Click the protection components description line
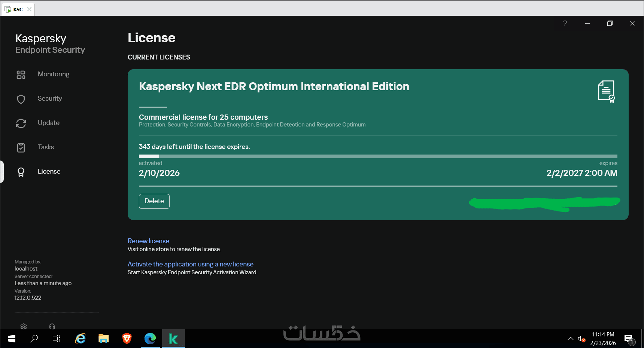Image resolution: width=644 pixels, height=348 pixels. (x=252, y=125)
